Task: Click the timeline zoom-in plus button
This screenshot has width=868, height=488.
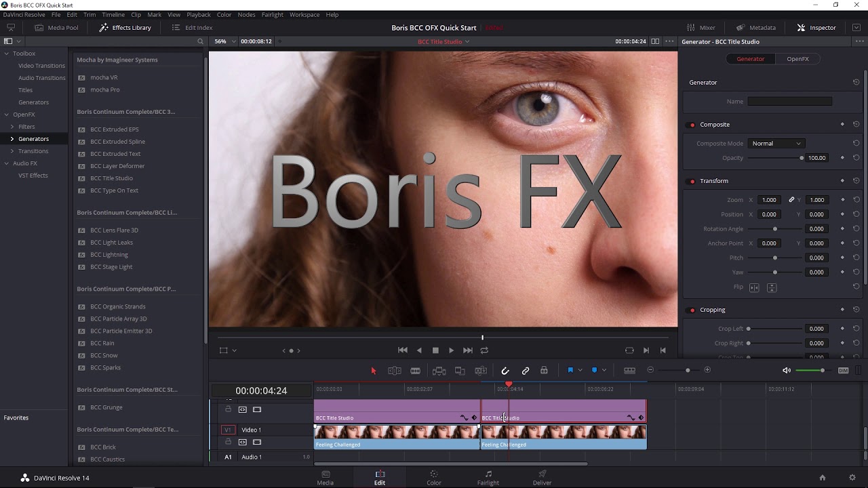Action: pos(707,370)
